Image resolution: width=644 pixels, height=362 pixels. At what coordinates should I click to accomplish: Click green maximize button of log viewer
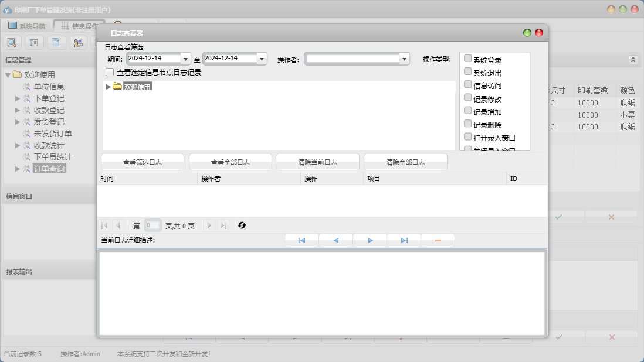coord(527,33)
